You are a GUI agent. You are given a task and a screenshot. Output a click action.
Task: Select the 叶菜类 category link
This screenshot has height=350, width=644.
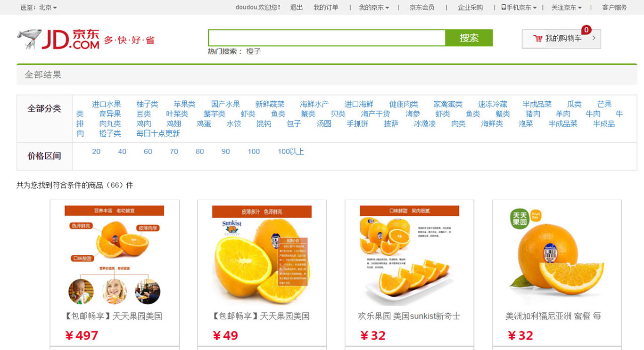tap(177, 114)
